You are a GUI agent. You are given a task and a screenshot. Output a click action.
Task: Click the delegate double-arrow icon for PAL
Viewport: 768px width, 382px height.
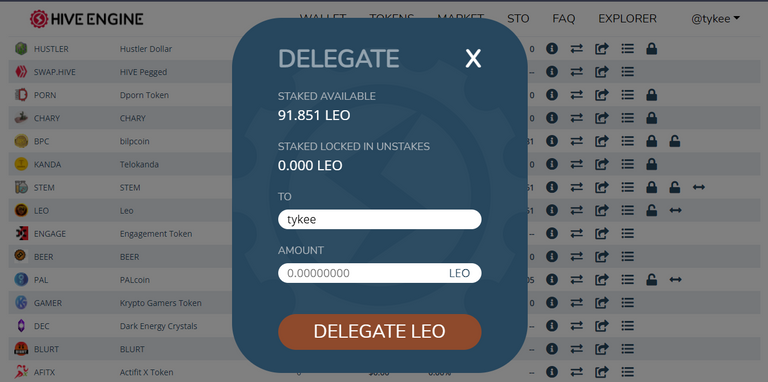(x=675, y=280)
